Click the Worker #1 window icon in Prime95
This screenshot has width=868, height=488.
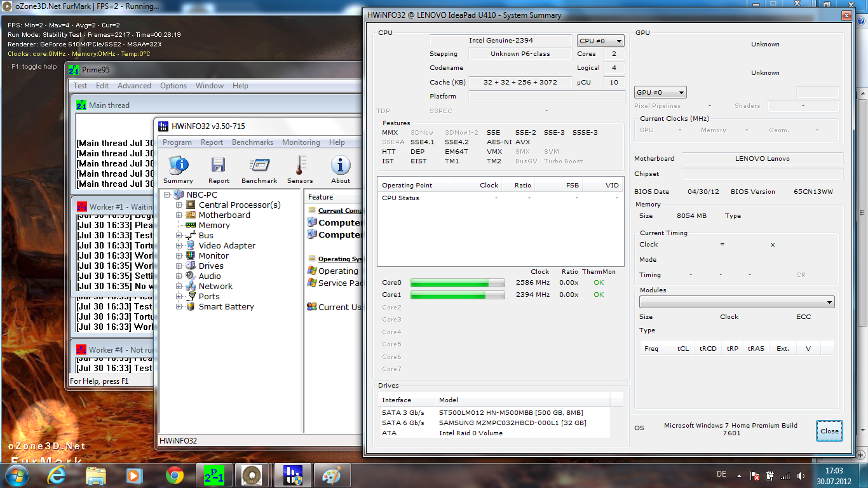pyautogui.click(x=81, y=207)
